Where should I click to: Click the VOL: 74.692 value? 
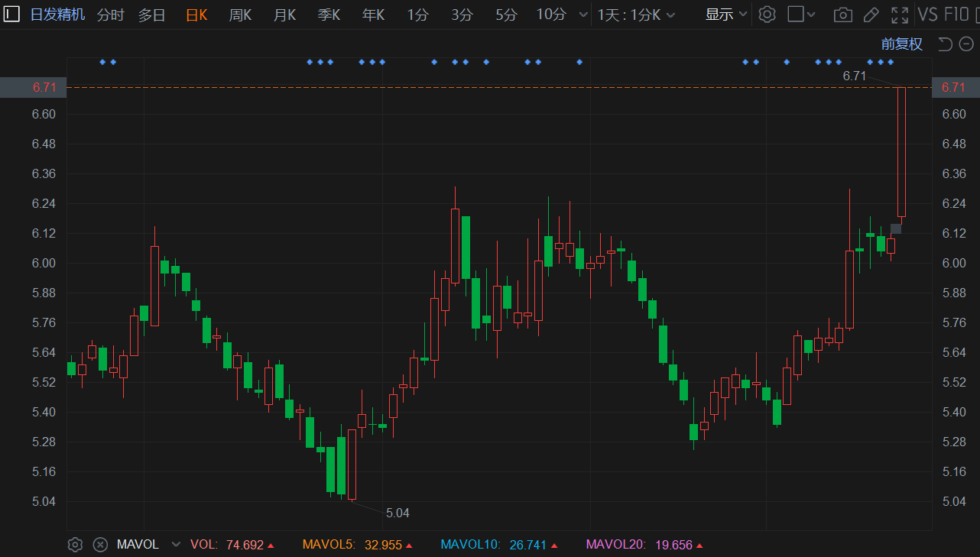point(232,545)
